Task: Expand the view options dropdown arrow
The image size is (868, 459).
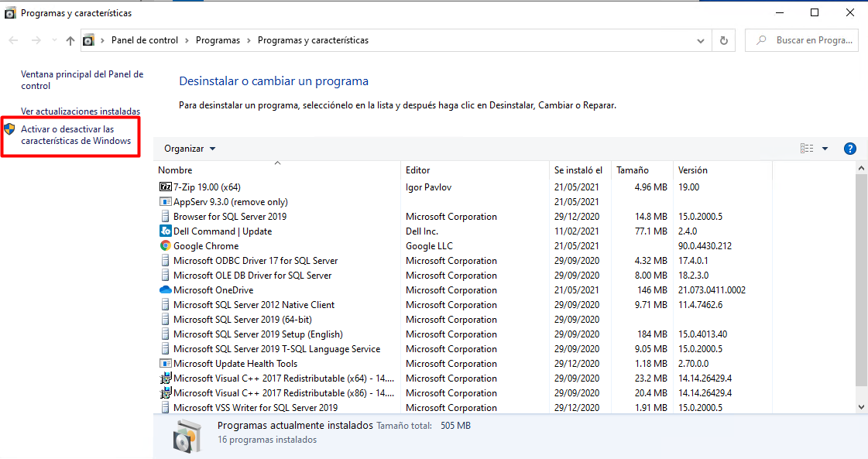Action: click(825, 149)
